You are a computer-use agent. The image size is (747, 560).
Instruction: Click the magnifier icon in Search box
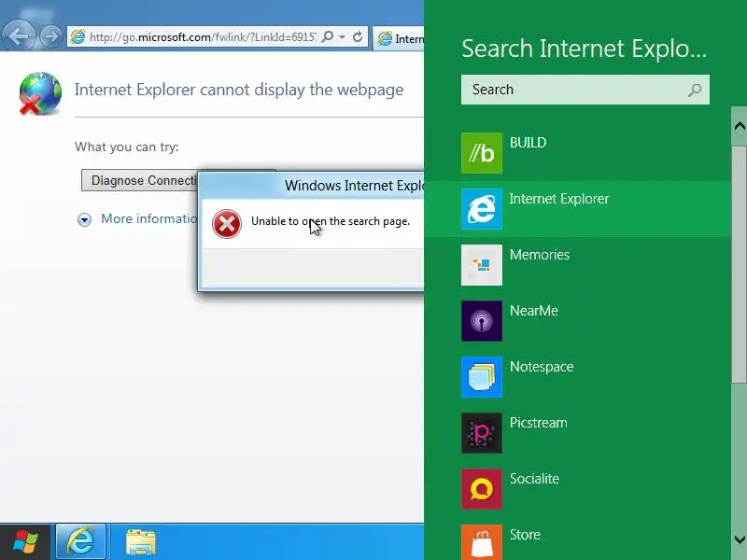[x=695, y=90]
